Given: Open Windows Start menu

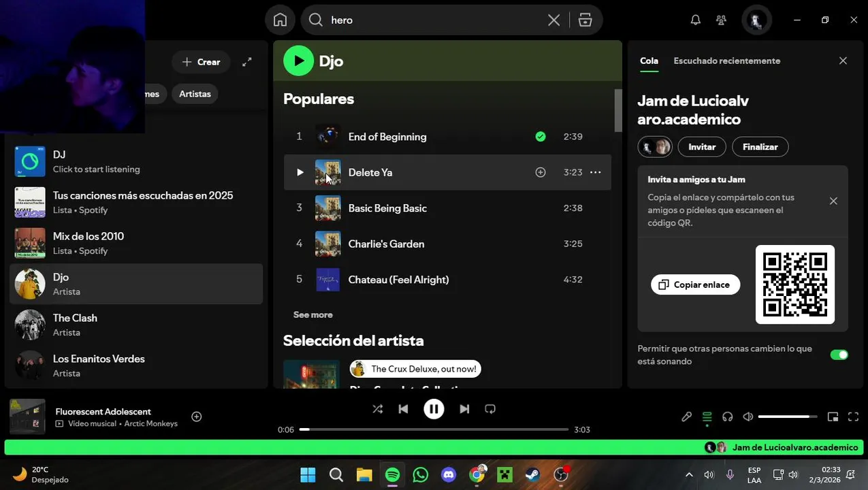Looking at the screenshot, I should tap(308, 474).
